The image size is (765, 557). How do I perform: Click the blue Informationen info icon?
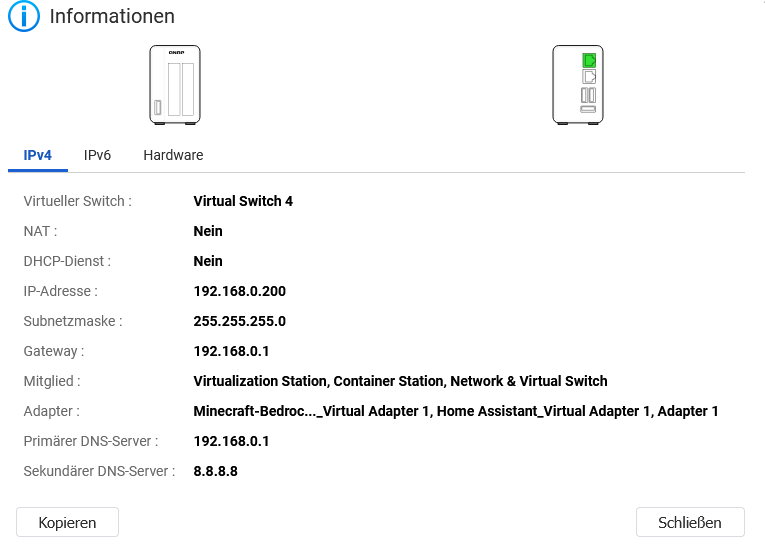pyautogui.click(x=23, y=16)
